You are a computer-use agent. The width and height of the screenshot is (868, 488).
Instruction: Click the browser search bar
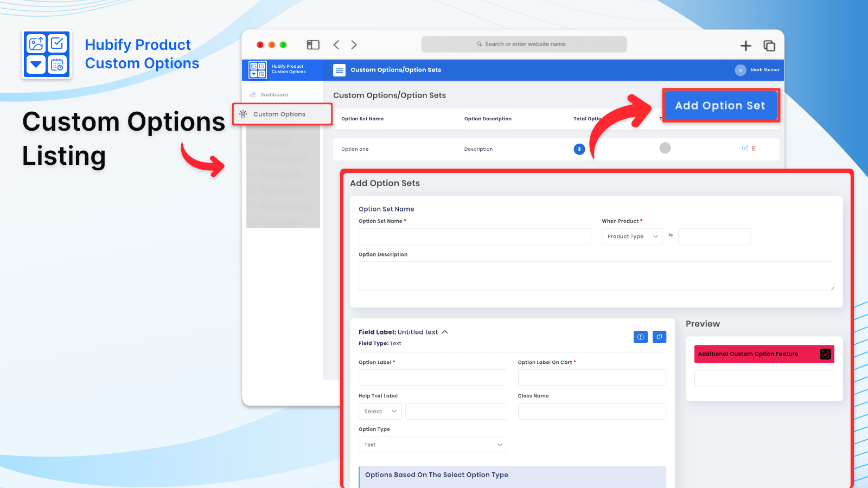524,44
